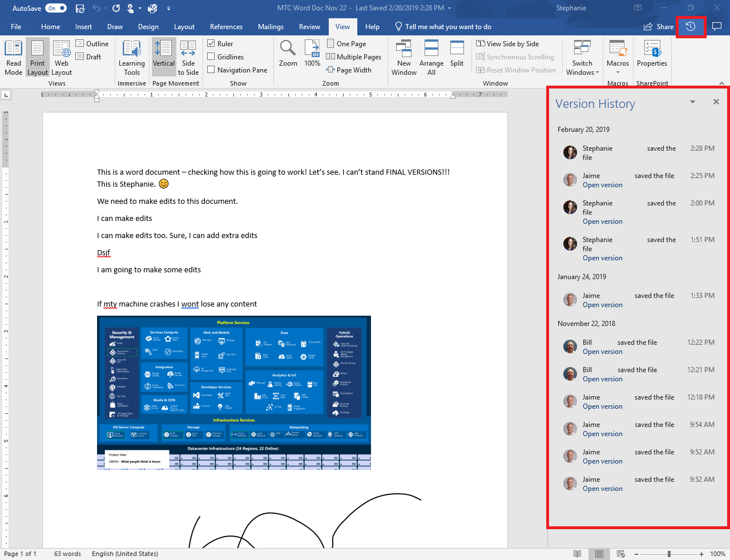Toggle the AutoSave switch off
The width and height of the screenshot is (730, 560).
pos(55,8)
